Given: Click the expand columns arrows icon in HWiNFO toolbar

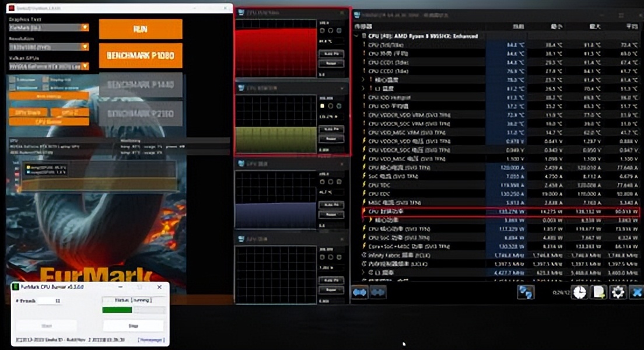Looking at the screenshot, I should point(360,292).
